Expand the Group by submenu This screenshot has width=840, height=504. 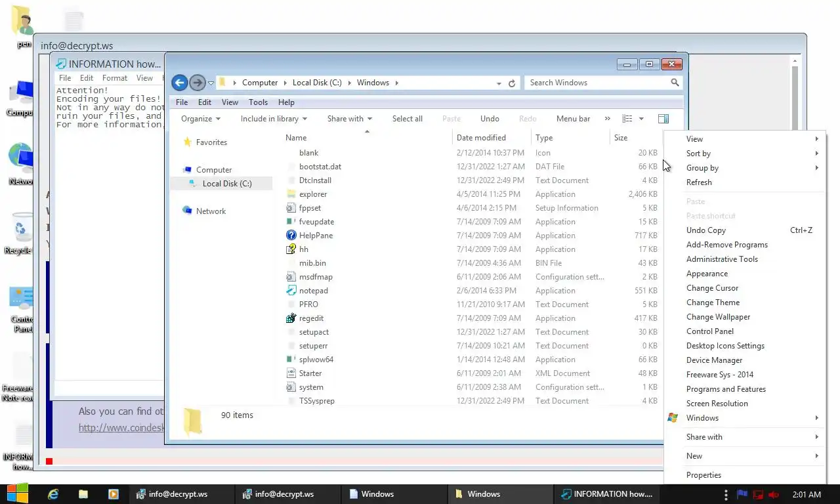tap(745, 168)
